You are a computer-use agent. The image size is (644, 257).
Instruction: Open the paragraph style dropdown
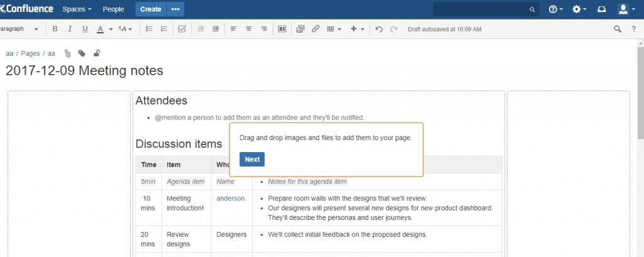19,29
